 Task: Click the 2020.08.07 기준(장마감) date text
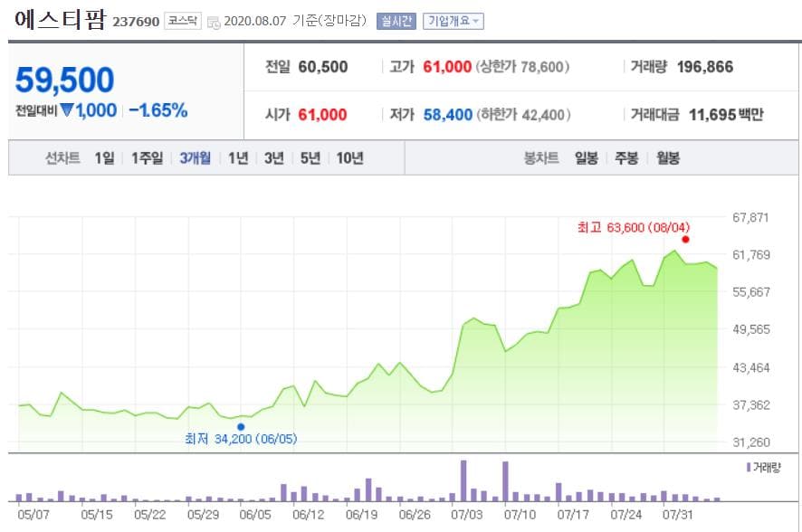click(x=295, y=21)
